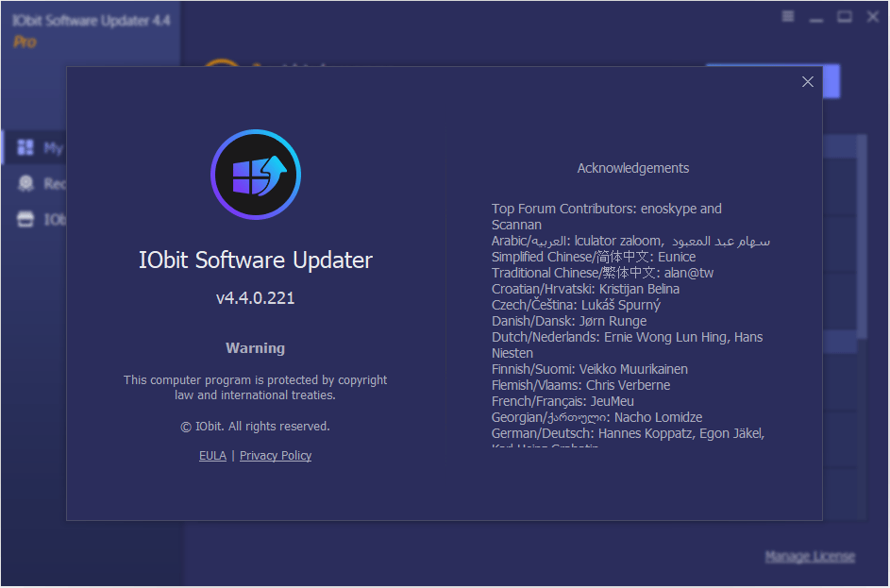Close the main IObit Software Updater window
The width and height of the screenshot is (890, 588).
click(873, 16)
